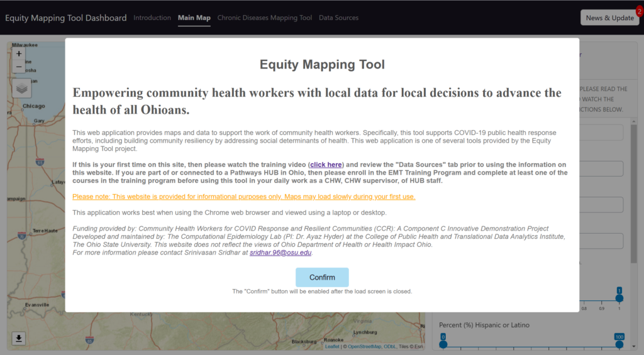Open the map layers control
Viewport: 644px width, 355px height.
point(22,89)
